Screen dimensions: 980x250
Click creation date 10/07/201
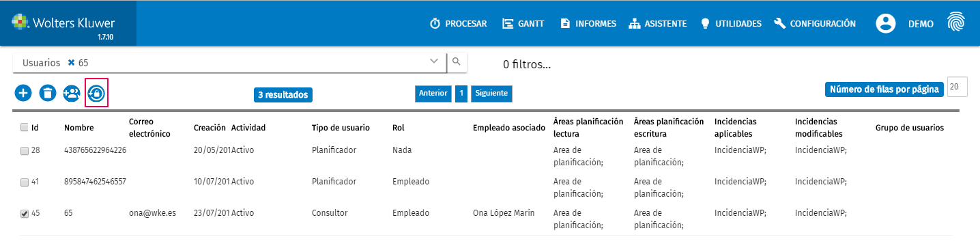212,182
